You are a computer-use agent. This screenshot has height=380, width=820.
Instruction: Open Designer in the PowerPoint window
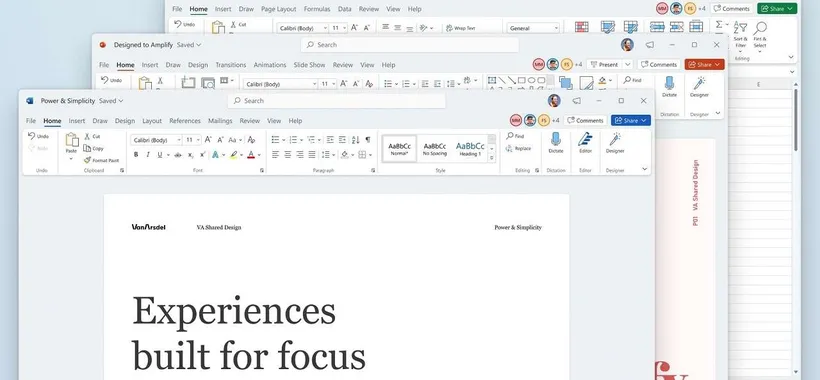coord(699,87)
